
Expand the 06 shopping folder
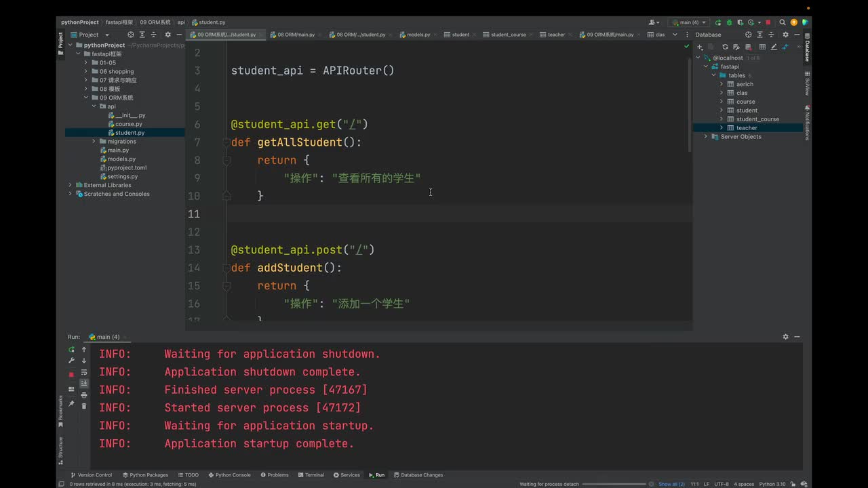point(86,71)
